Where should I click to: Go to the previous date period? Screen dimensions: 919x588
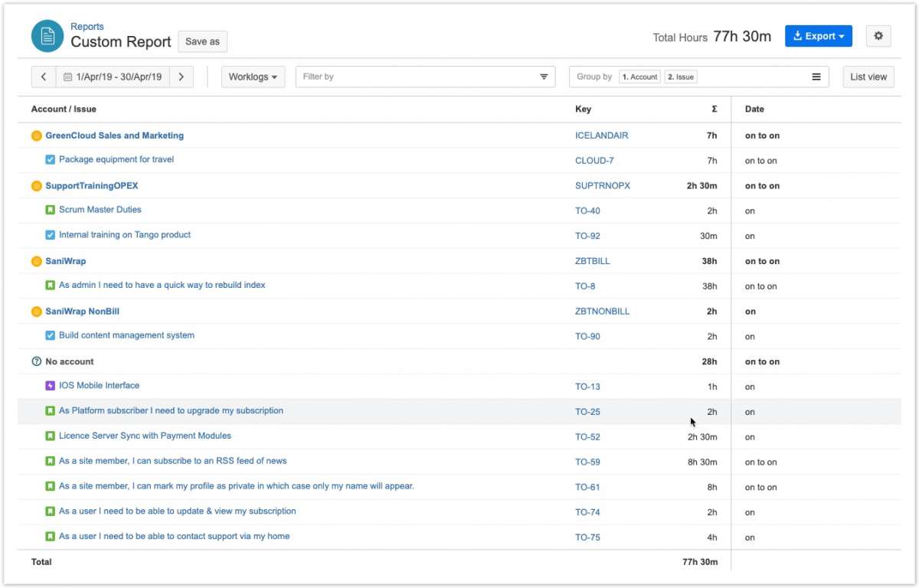click(x=44, y=77)
